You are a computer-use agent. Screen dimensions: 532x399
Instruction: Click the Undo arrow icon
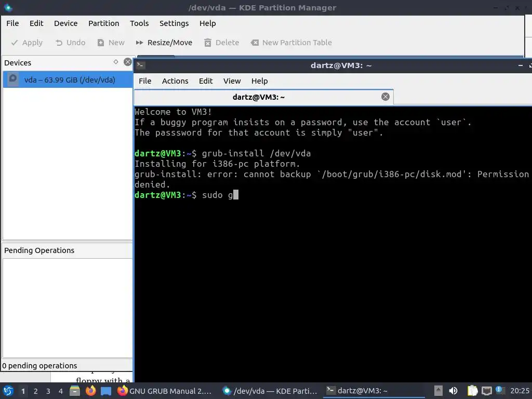(59, 43)
